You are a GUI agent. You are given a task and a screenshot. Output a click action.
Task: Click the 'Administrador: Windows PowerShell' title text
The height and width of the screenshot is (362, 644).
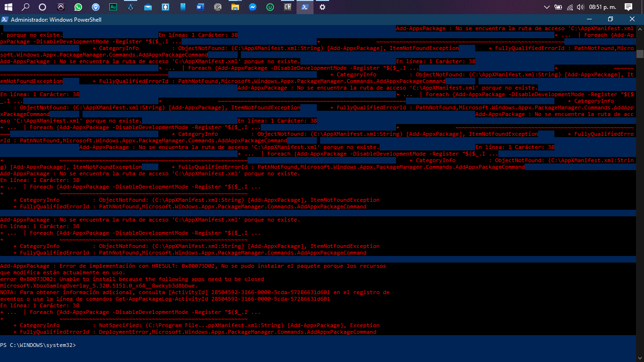click(56, 20)
